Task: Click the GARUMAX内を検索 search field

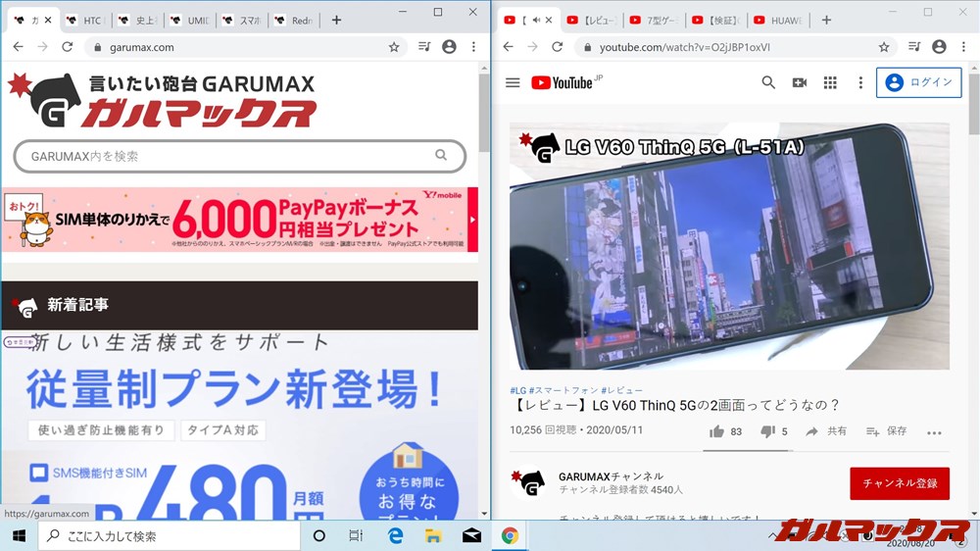Action: 230,156
